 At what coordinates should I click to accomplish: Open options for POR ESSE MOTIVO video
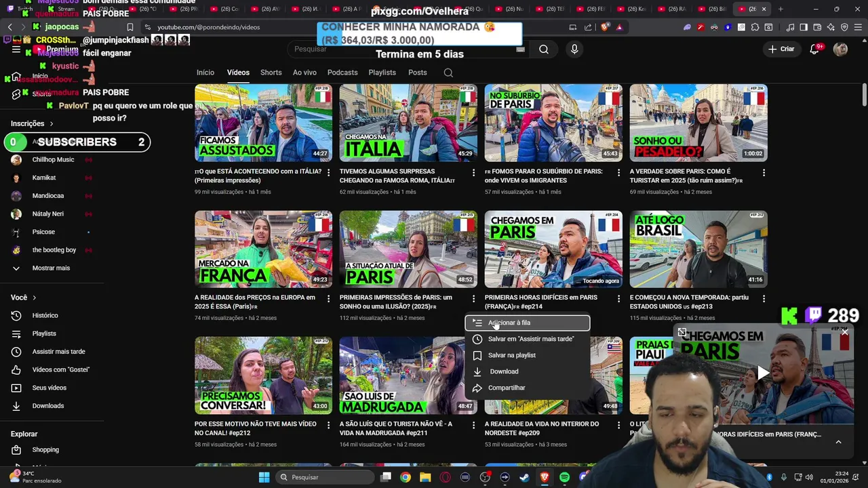coord(328,425)
